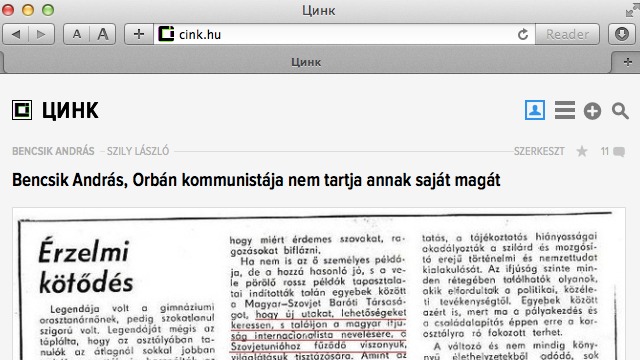This screenshot has width=640, height=360.
Task: Open the user profile icon
Action: coord(535,110)
